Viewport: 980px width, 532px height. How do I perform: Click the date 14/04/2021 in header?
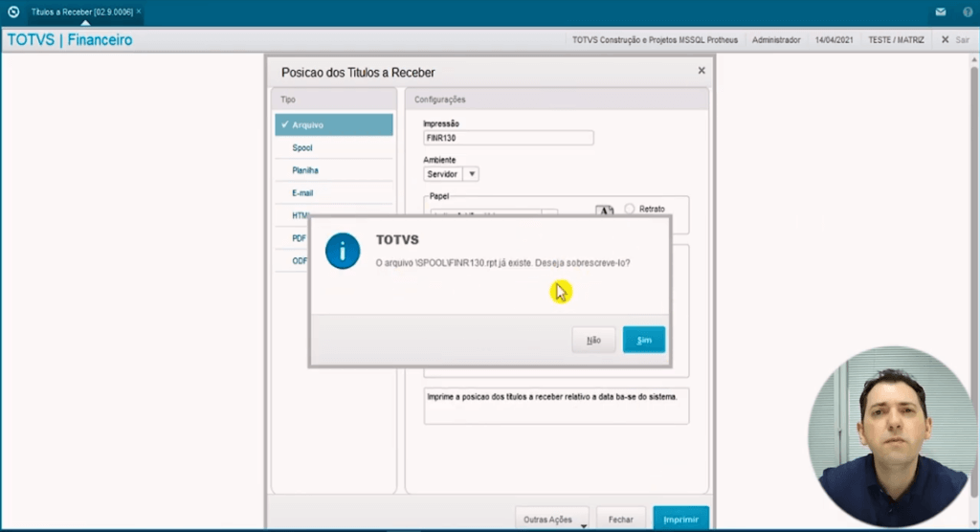coord(834,39)
